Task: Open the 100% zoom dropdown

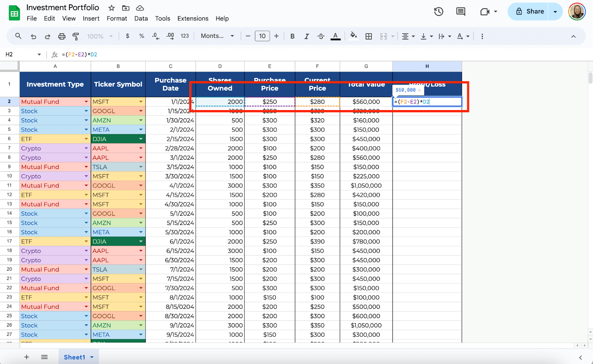Action: click(x=100, y=36)
